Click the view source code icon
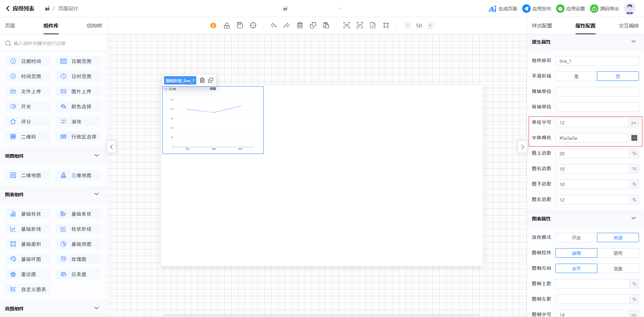The height and width of the screenshot is (317, 644). pyautogui.click(x=360, y=25)
